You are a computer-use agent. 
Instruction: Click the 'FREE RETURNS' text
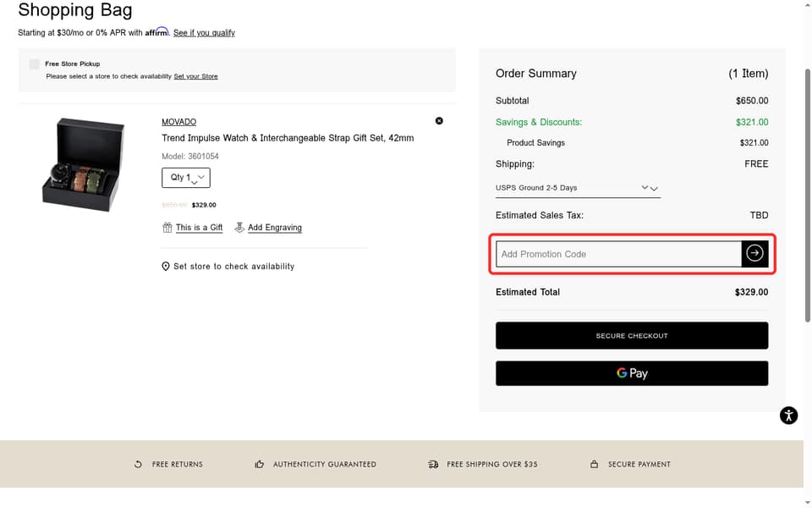177,465
